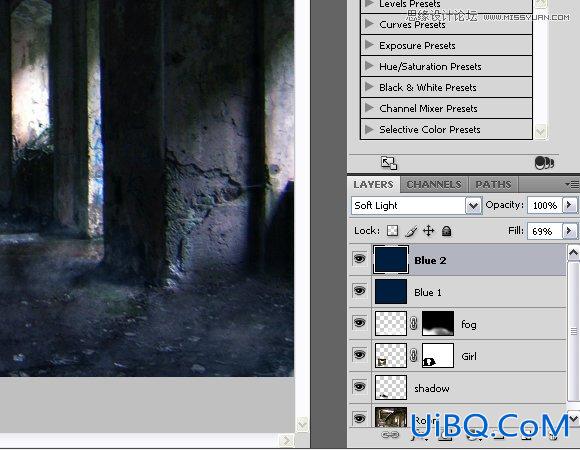This screenshot has width=580, height=450.
Task: Click the Fill value field
Action: pos(544,231)
